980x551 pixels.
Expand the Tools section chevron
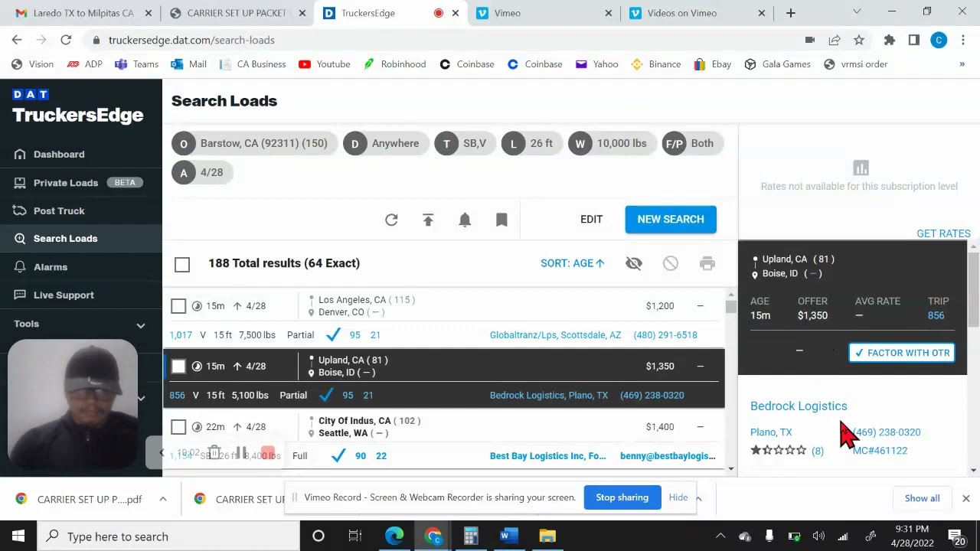(x=141, y=324)
